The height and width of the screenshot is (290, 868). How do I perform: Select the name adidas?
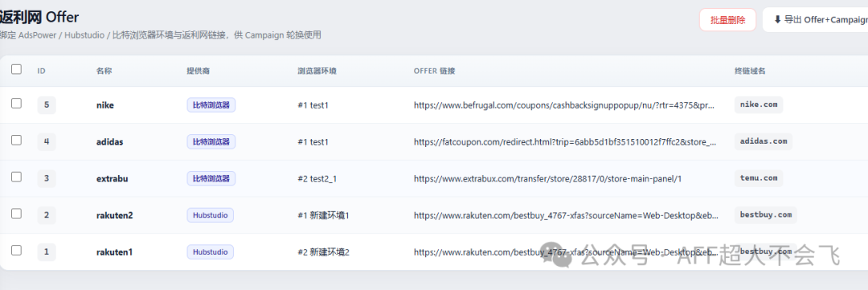click(x=109, y=141)
